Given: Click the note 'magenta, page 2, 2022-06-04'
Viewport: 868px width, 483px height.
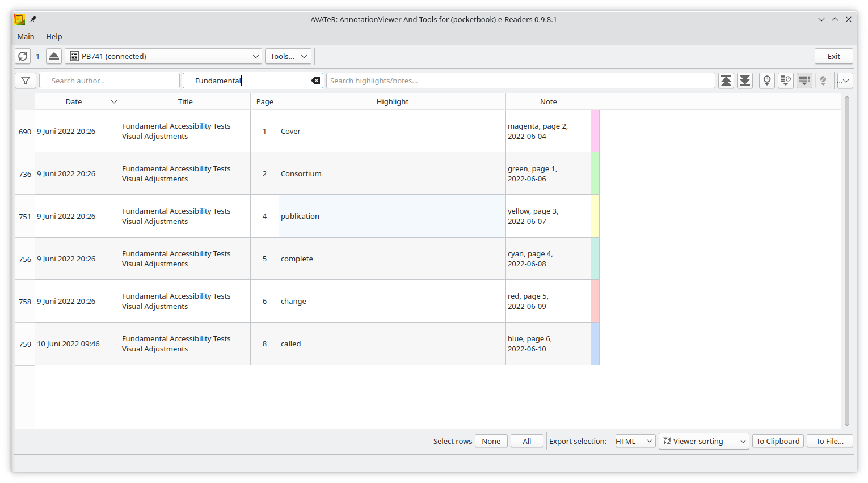Looking at the screenshot, I should click(548, 131).
